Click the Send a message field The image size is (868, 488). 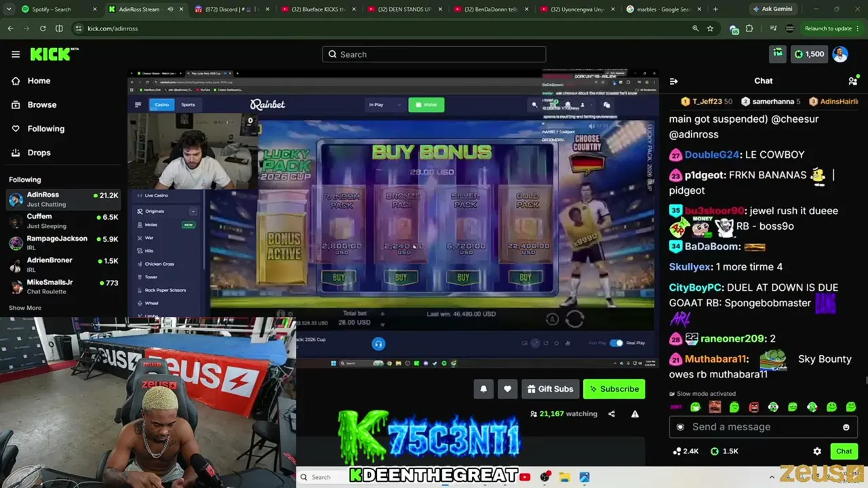coord(764,427)
